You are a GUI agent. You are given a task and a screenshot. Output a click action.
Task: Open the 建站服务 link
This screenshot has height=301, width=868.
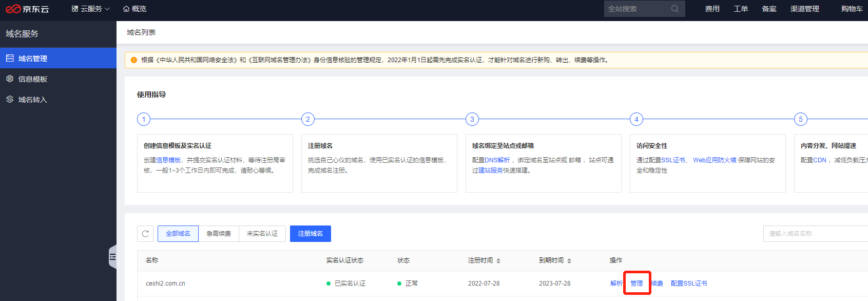click(491, 171)
